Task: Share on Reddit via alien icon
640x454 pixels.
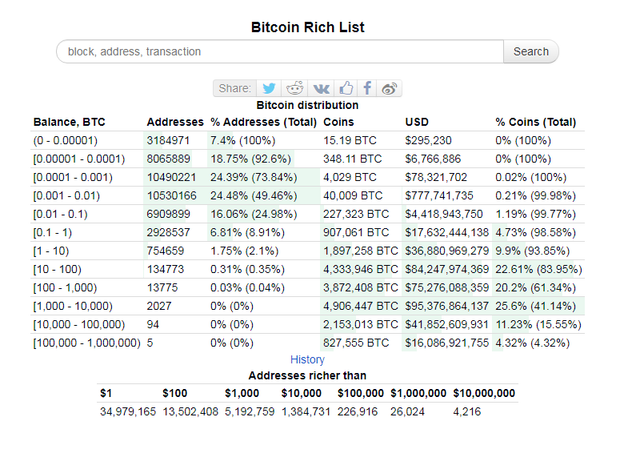Action: click(294, 88)
